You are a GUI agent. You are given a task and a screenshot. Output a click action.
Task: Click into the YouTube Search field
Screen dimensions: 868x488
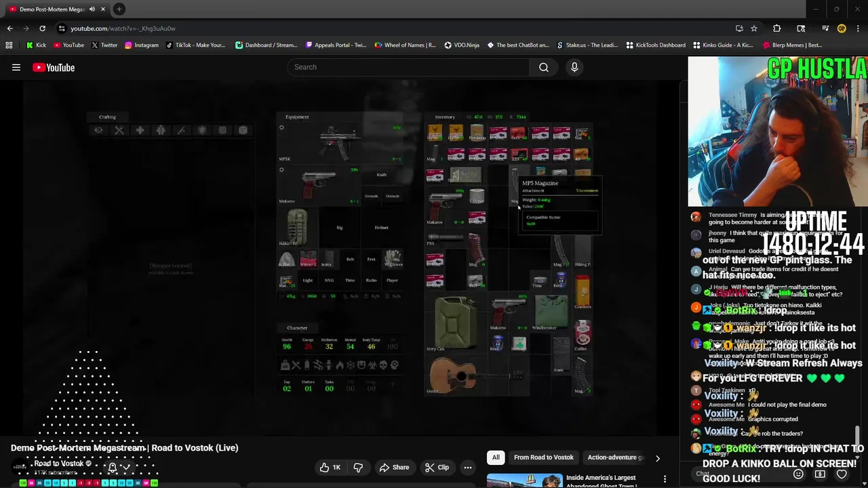[x=408, y=67]
